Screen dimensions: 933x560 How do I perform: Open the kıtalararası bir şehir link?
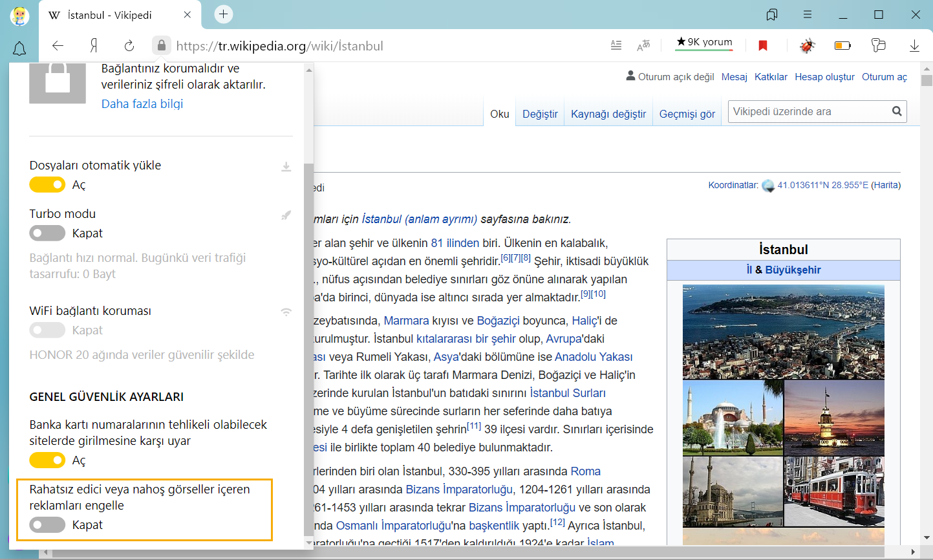tap(466, 339)
